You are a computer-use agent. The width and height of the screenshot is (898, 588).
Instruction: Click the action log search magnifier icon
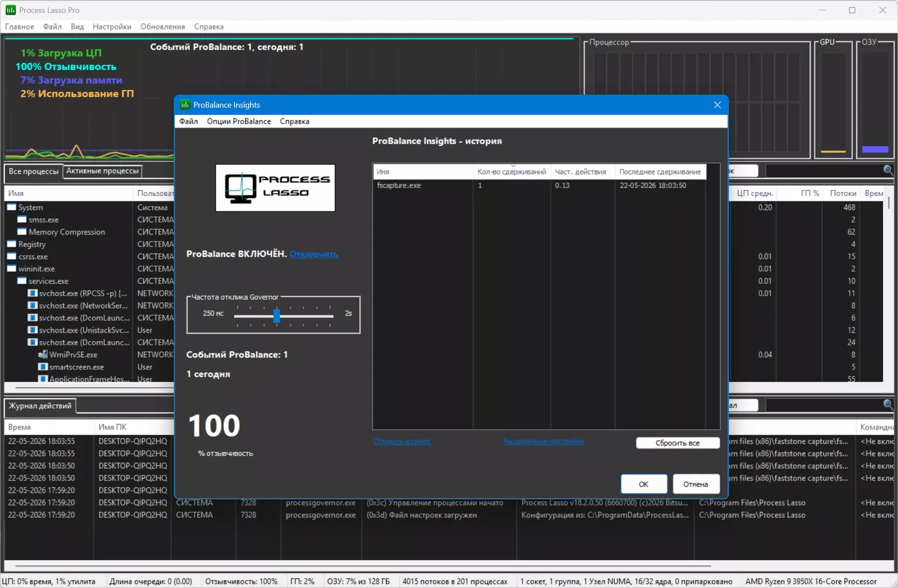888,405
